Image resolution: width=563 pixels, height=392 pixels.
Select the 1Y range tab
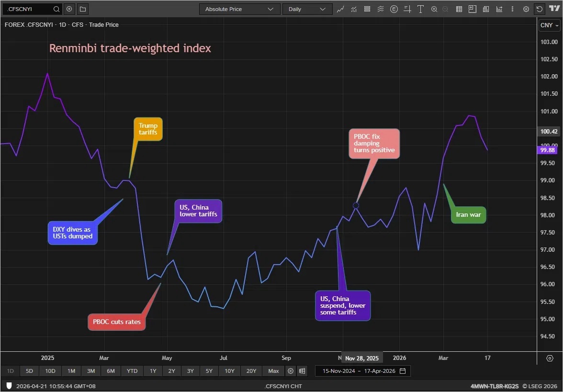153,371
